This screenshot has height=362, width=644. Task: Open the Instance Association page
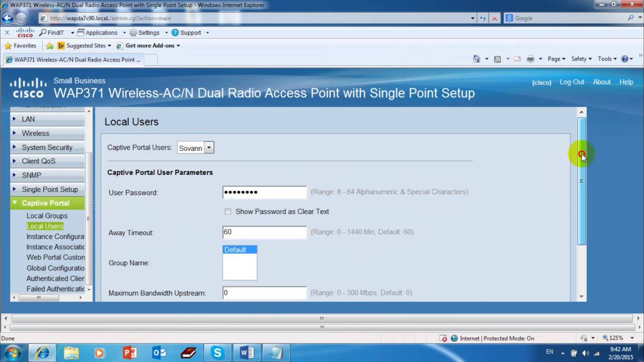pyautogui.click(x=55, y=247)
